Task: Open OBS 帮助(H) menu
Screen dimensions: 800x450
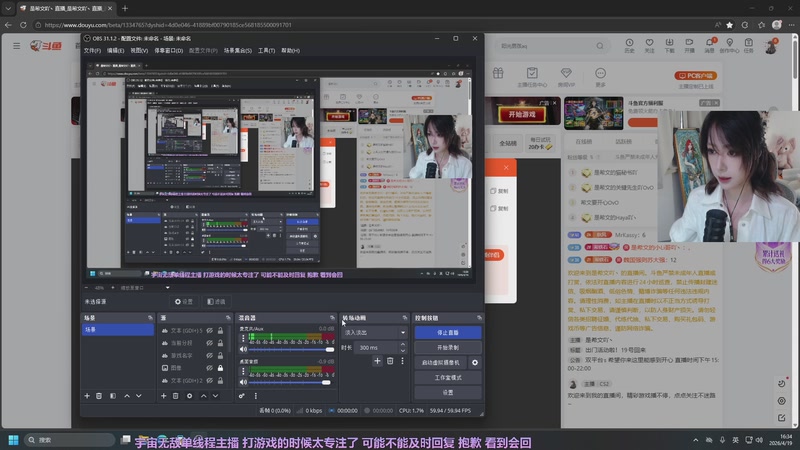Action: point(291,51)
